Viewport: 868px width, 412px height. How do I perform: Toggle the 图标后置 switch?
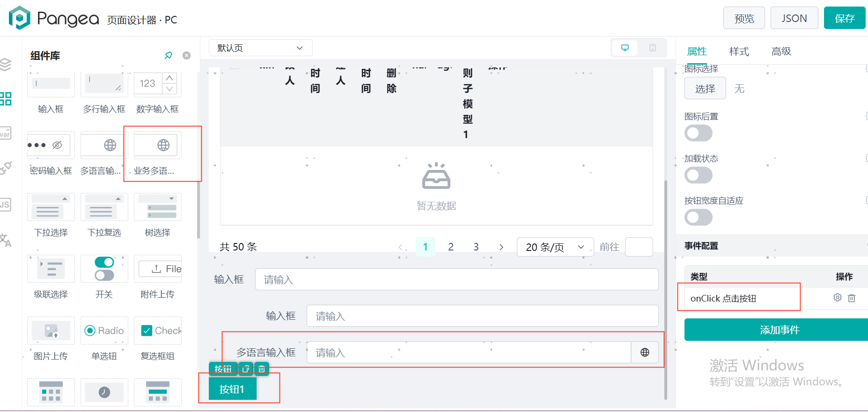coord(699,133)
